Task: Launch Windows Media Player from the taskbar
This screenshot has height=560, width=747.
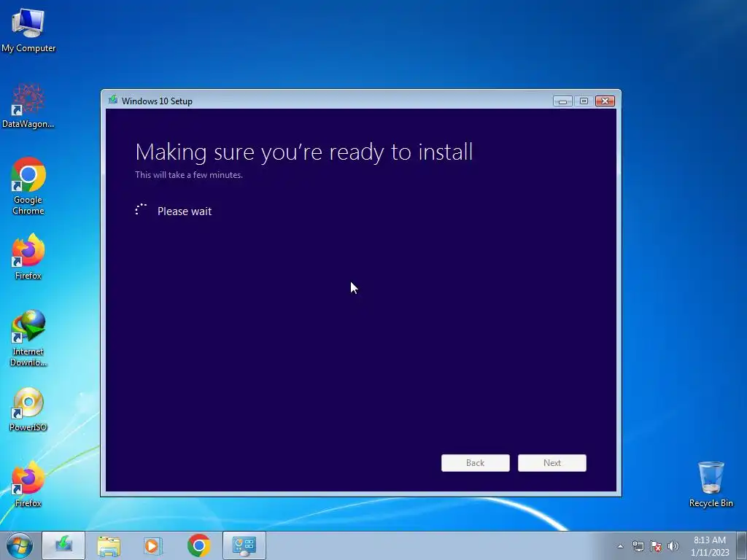Action: pyautogui.click(x=153, y=545)
